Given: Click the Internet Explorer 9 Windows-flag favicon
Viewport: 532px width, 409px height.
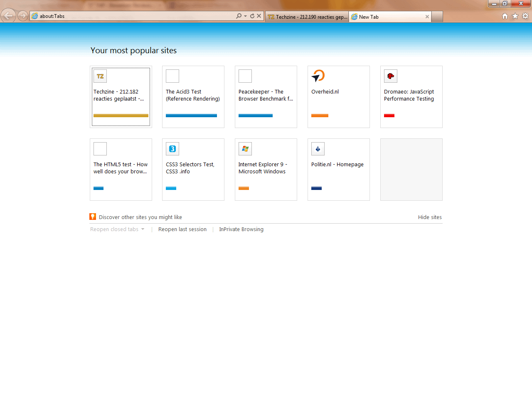Looking at the screenshot, I should (245, 149).
